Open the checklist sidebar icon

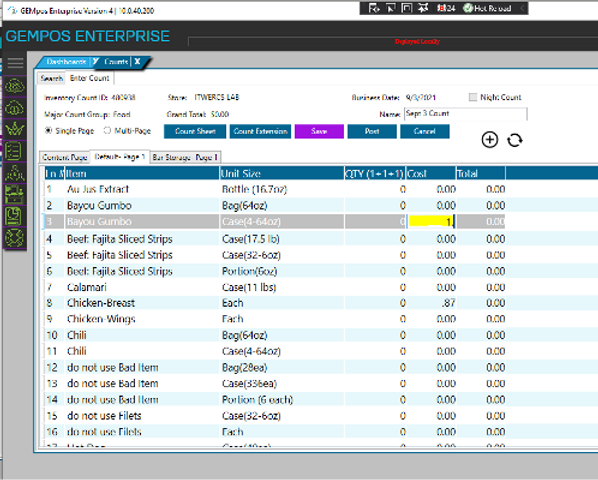(14, 151)
